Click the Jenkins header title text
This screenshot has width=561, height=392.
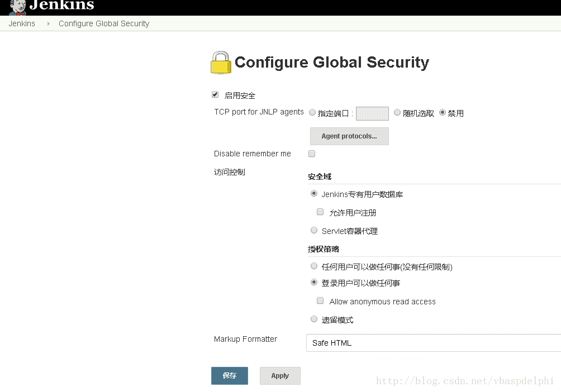61,6
